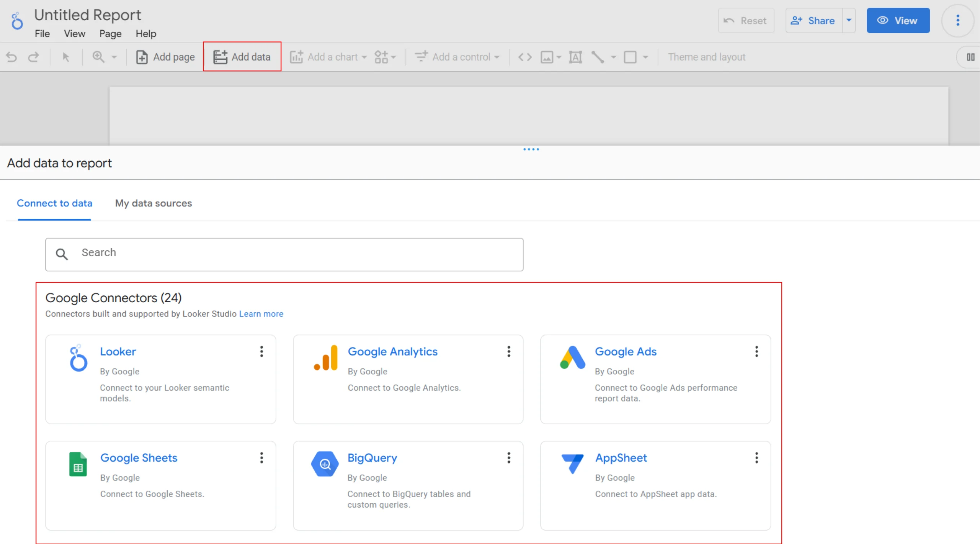
Task: Click Add data in toolbar
Action: 242,57
